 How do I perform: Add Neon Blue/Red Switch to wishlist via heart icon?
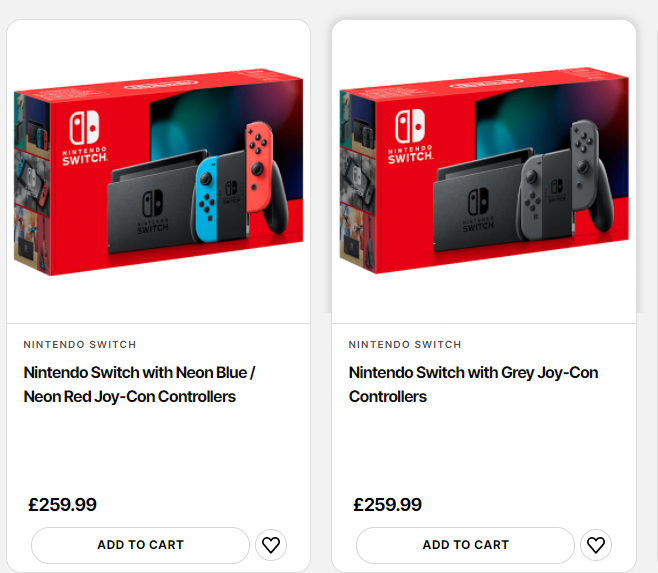270,545
